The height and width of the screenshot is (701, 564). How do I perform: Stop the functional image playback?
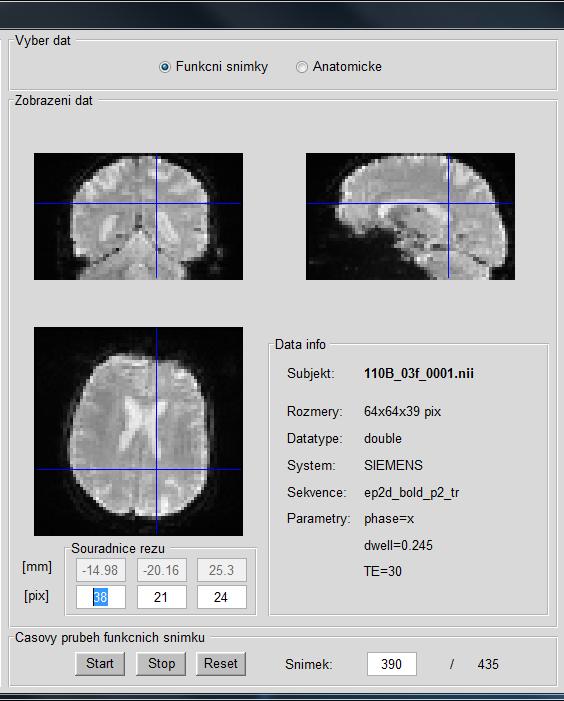click(161, 663)
